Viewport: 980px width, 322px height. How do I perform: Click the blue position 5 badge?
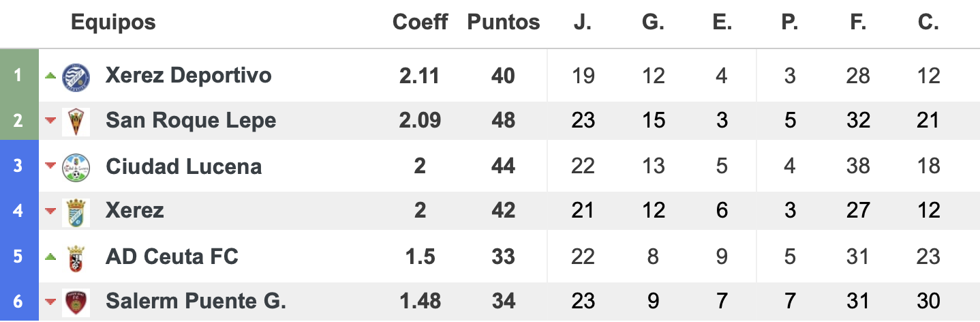point(18,257)
